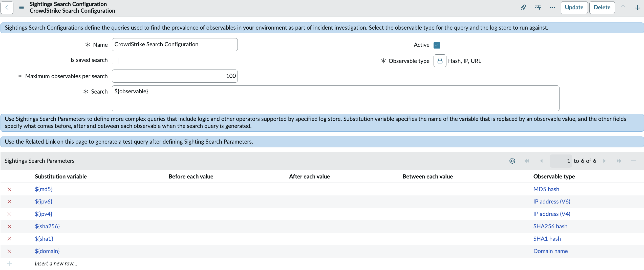Image resolution: width=644 pixels, height=270 pixels.
Task: Open the personalize form sliders icon
Action: tap(538, 8)
